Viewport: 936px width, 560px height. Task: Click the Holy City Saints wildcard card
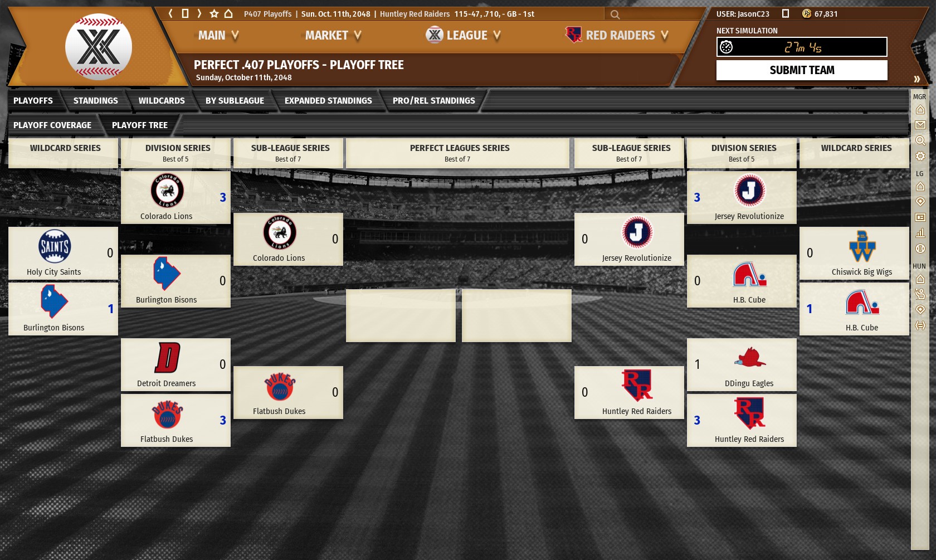point(63,253)
